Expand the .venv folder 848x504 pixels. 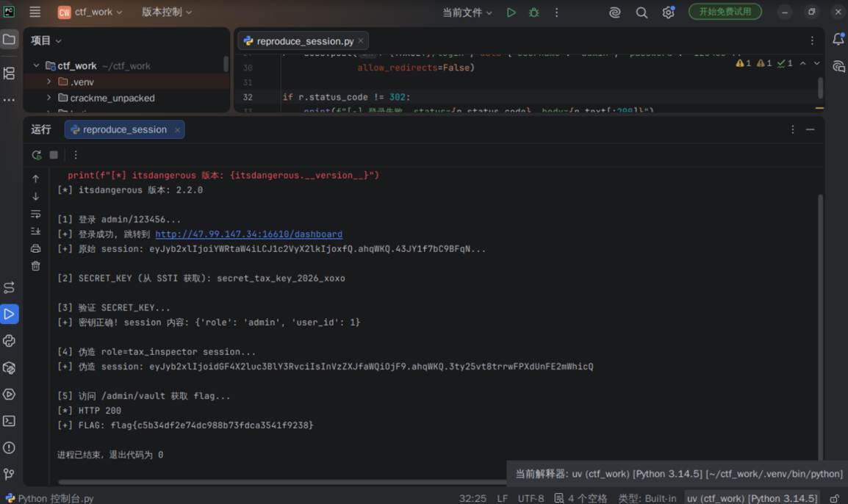pos(48,82)
